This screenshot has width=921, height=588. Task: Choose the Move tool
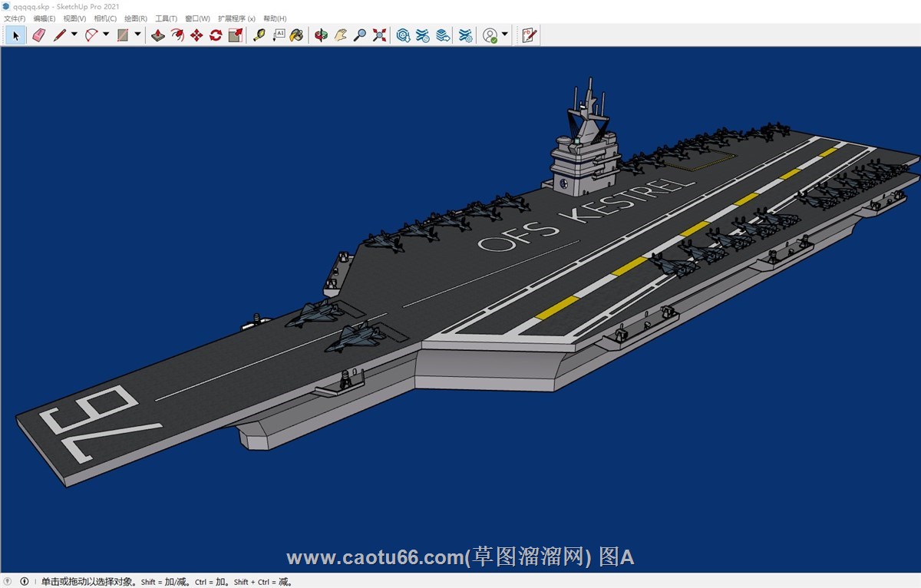pyautogui.click(x=196, y=35)
